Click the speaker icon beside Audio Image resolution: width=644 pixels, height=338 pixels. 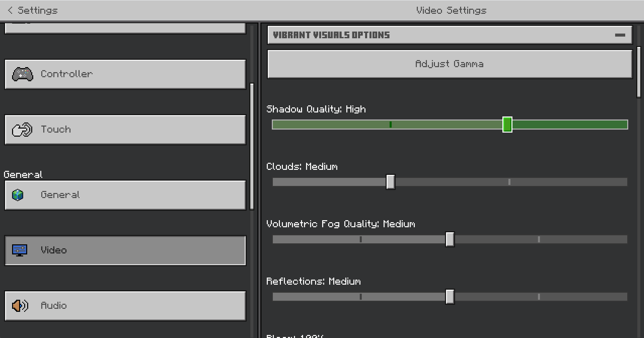click(x=20, y=306)
